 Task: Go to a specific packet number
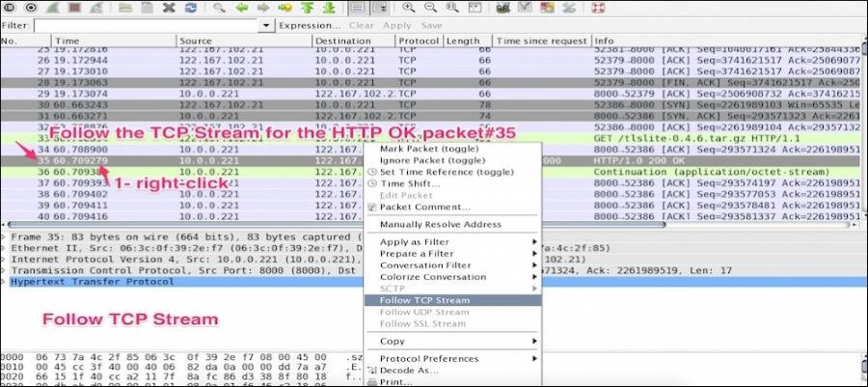pyautogui.click(x=285, y=8)
